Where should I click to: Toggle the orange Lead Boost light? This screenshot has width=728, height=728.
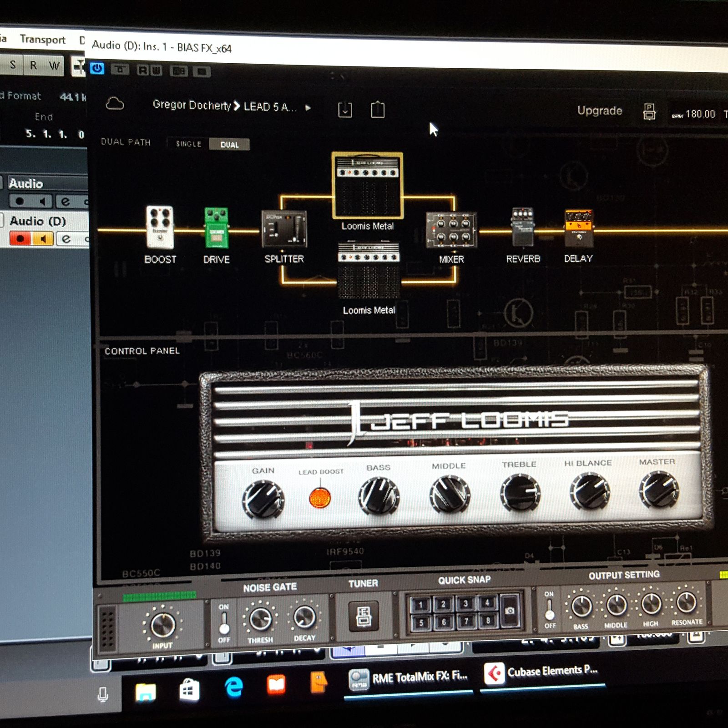pos(320,497)
